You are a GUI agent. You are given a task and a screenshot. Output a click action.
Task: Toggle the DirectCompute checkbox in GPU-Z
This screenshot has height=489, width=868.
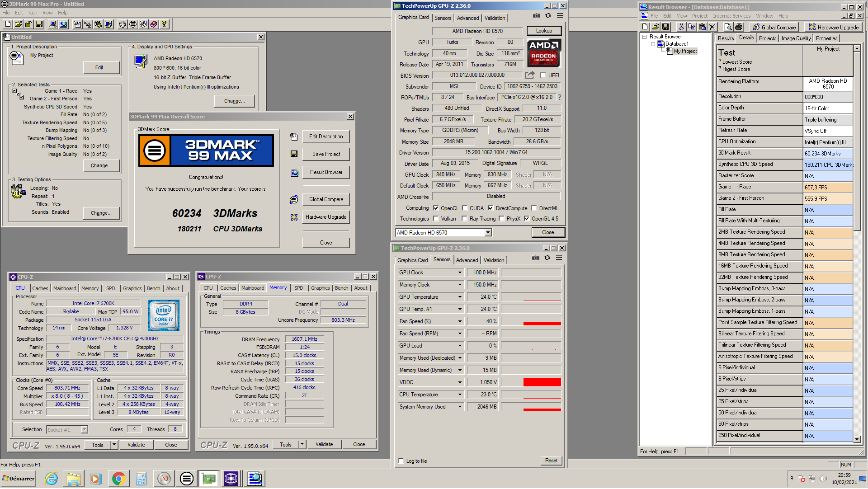pos(491,208)
